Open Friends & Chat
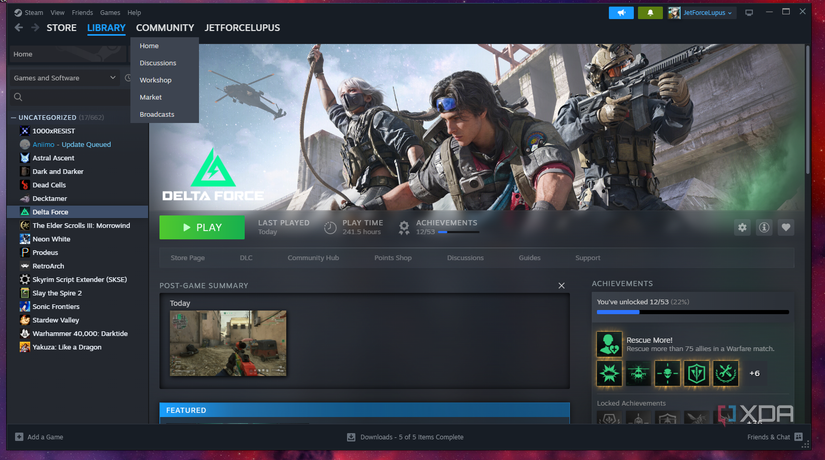The height and width of the screenshot is (460, 825). coord(775,437)
